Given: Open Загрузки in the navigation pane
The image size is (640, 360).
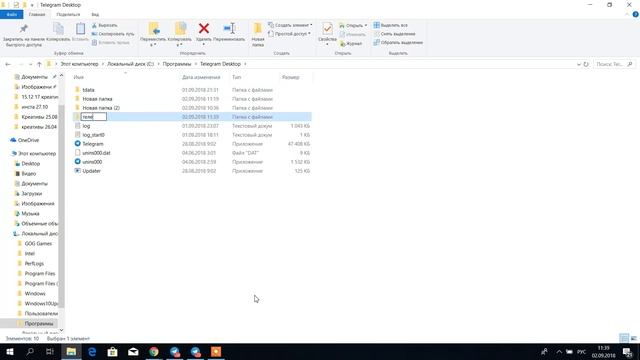Looking at the screenshot, I should point(31,193).
